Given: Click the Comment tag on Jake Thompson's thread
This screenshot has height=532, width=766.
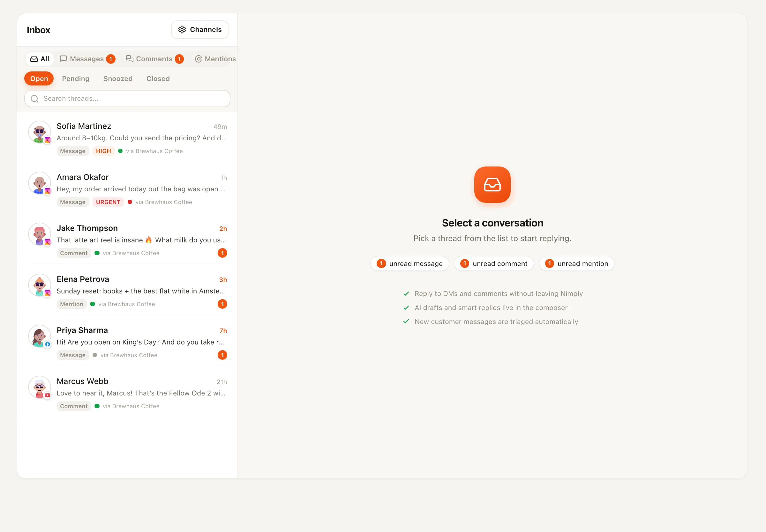Looking at the screenshot, I should click(x=74, y=253).
